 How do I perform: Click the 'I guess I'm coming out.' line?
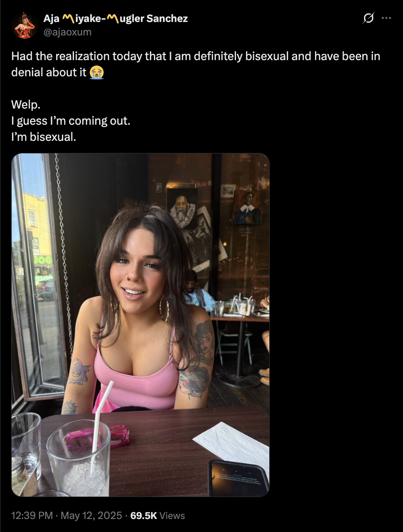(70, 121)
